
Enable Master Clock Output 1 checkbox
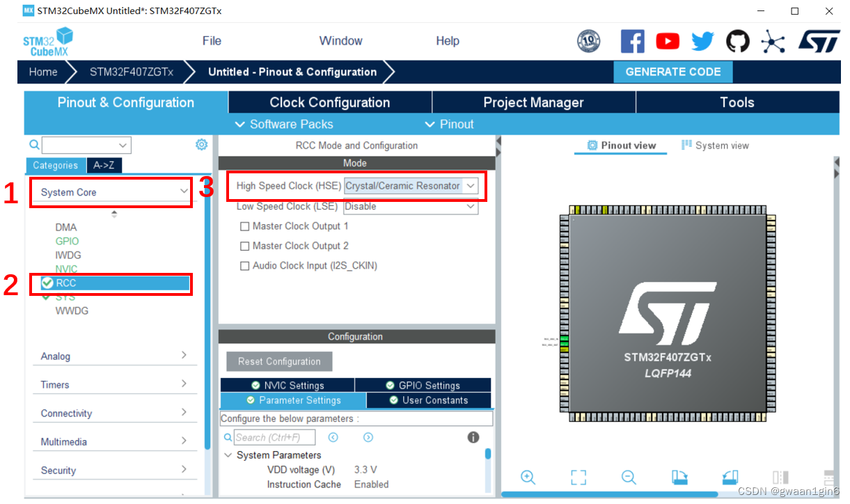click(x=244, y=226)
